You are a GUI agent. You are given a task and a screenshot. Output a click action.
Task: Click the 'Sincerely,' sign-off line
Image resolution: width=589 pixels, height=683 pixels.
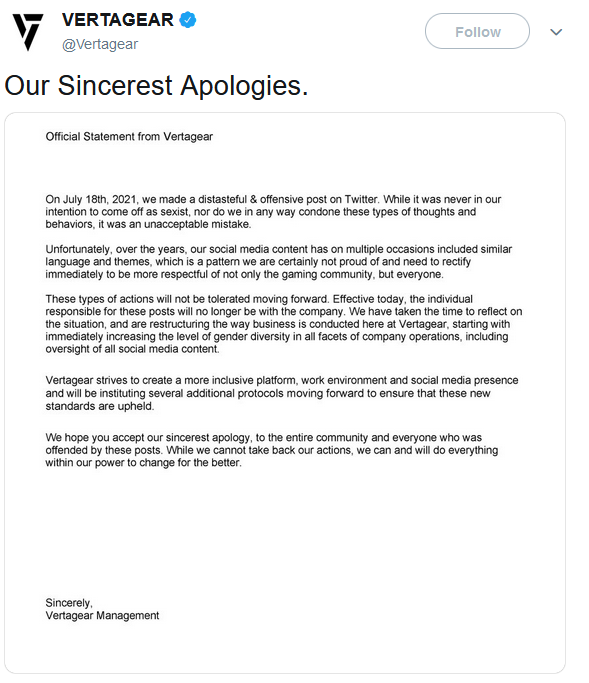[x=69, y=603]
